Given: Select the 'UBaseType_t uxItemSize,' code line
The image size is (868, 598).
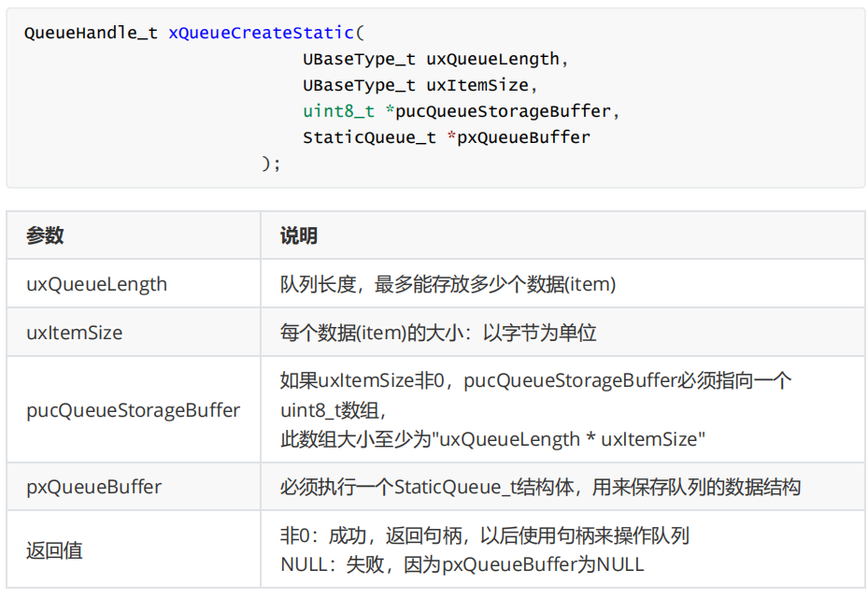Looking at the screenshot, I should tap(420, 85).
